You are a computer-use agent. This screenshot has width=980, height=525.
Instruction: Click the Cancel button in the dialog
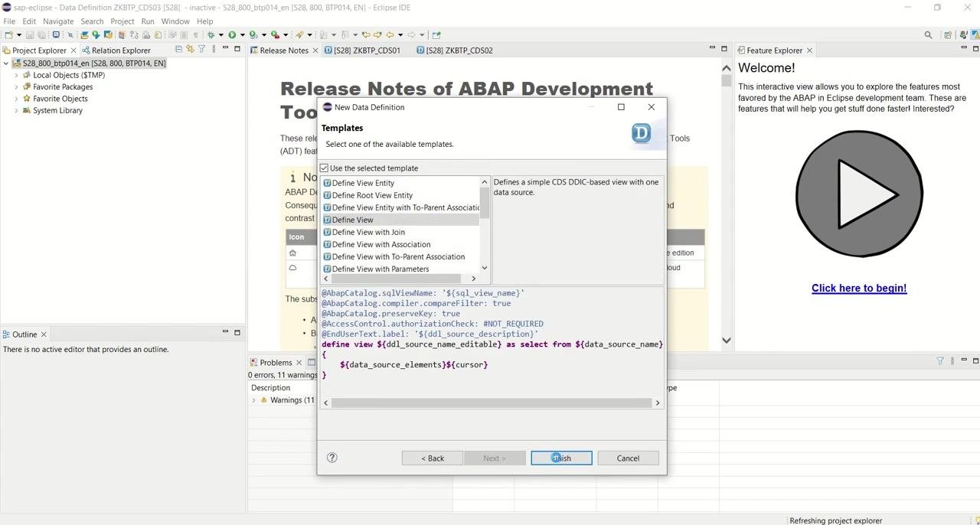point(628,458)
